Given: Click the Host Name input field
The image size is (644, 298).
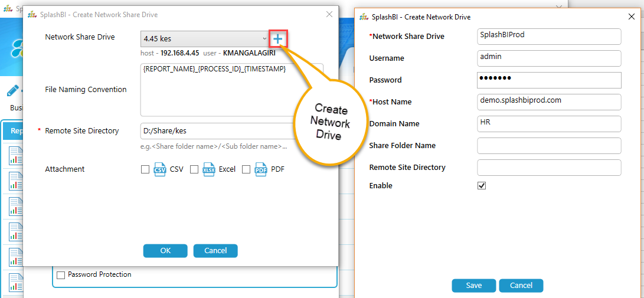Looking at the screenshot, I should click(549, 102).
